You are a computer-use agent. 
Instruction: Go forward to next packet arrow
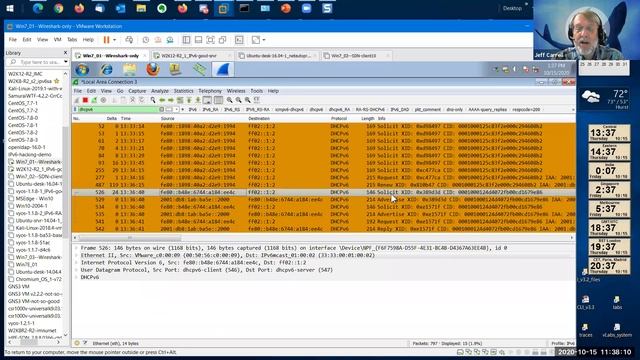(x=171, y=100)
